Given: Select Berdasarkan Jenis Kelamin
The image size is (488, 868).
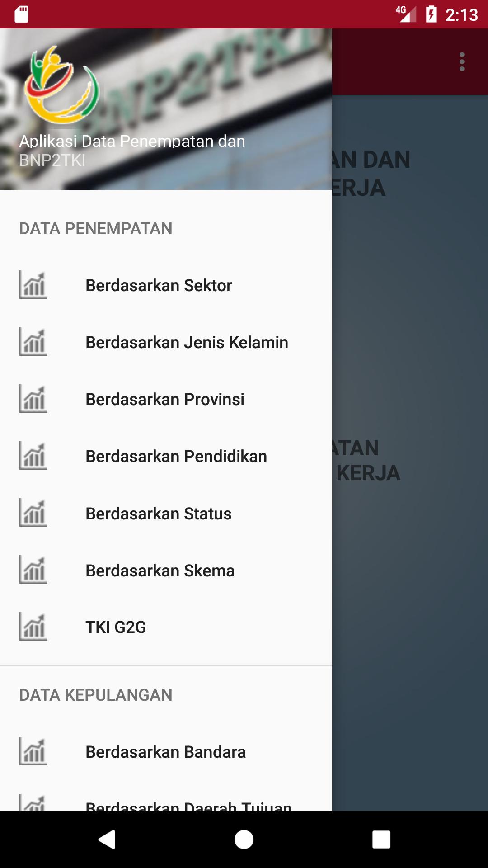Looking at the screenshot, I should pos(187,343).
